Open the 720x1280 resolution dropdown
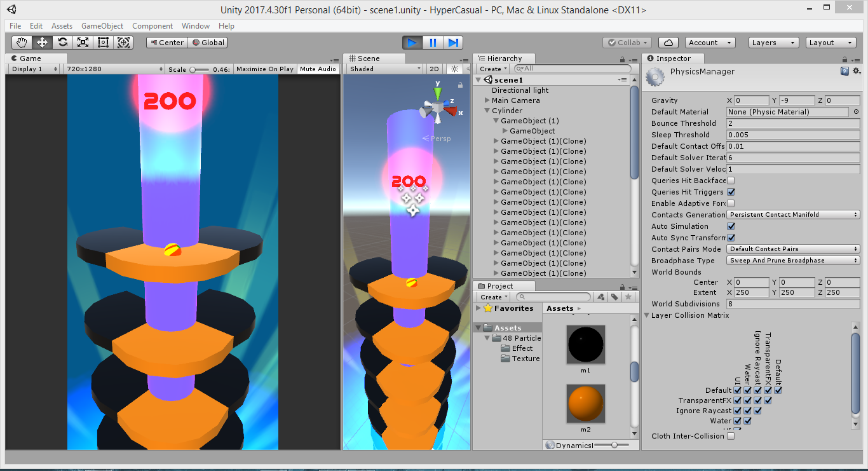The image size is (868, 471). point(113,69)
